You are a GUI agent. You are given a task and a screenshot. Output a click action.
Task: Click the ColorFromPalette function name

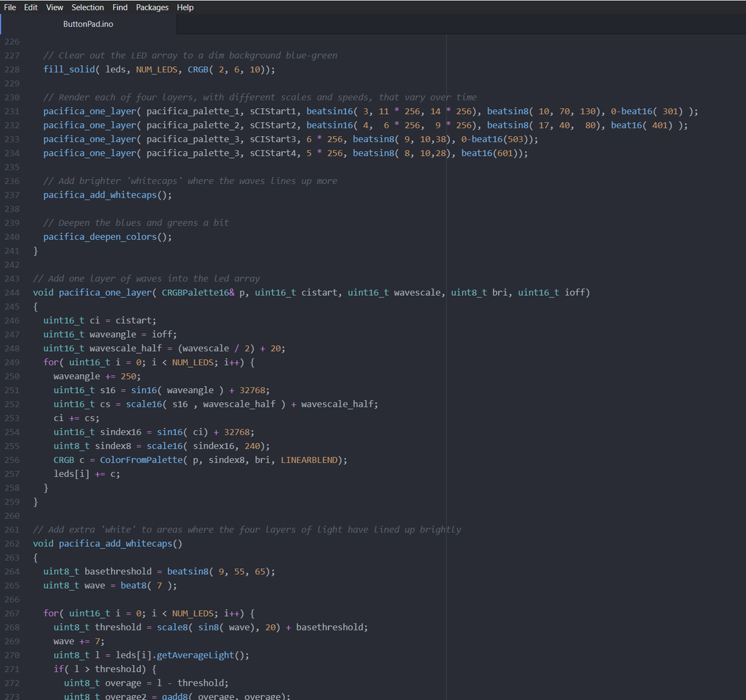[x=141, y=460]
